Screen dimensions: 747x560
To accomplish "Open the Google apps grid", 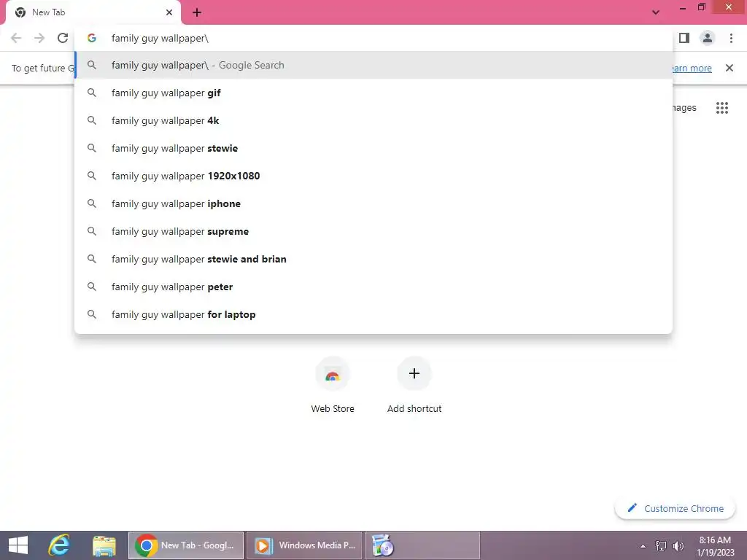I will tap(722, 108).
